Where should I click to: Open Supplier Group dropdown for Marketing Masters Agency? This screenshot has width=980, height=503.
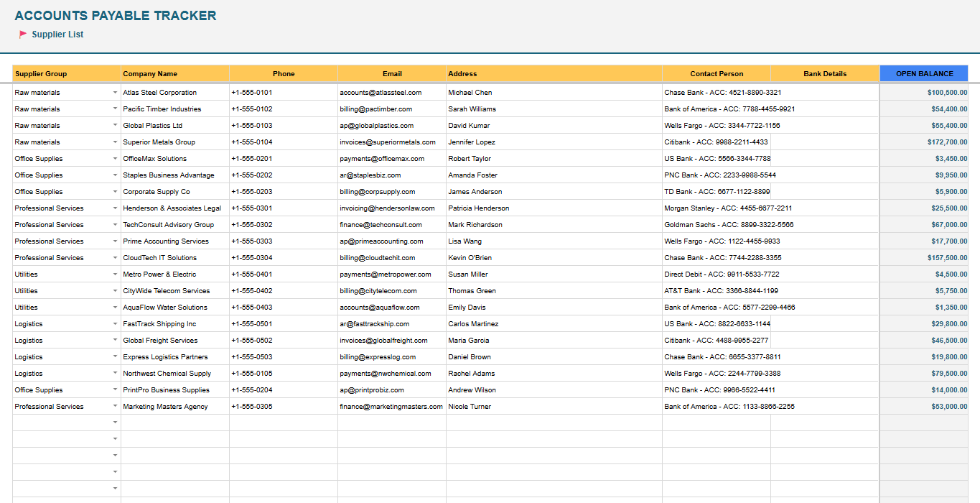point(115,407)
